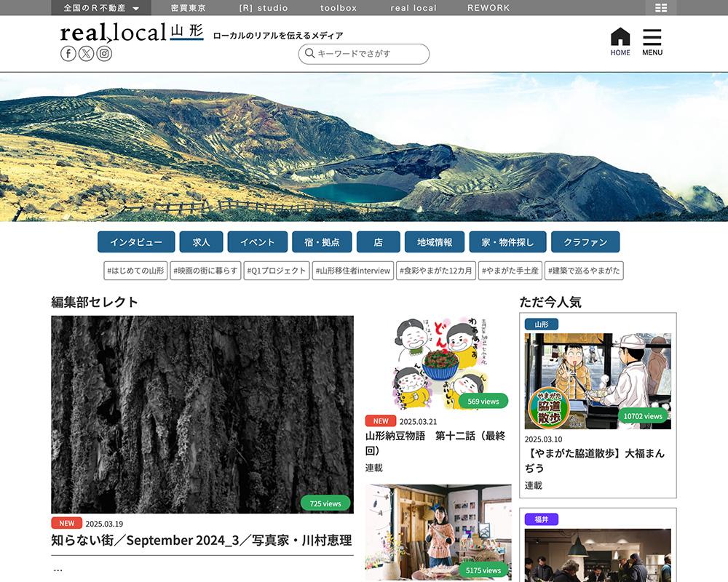
Task: Open the shop woman photo thumbnail
Action: tap(438, 533)
